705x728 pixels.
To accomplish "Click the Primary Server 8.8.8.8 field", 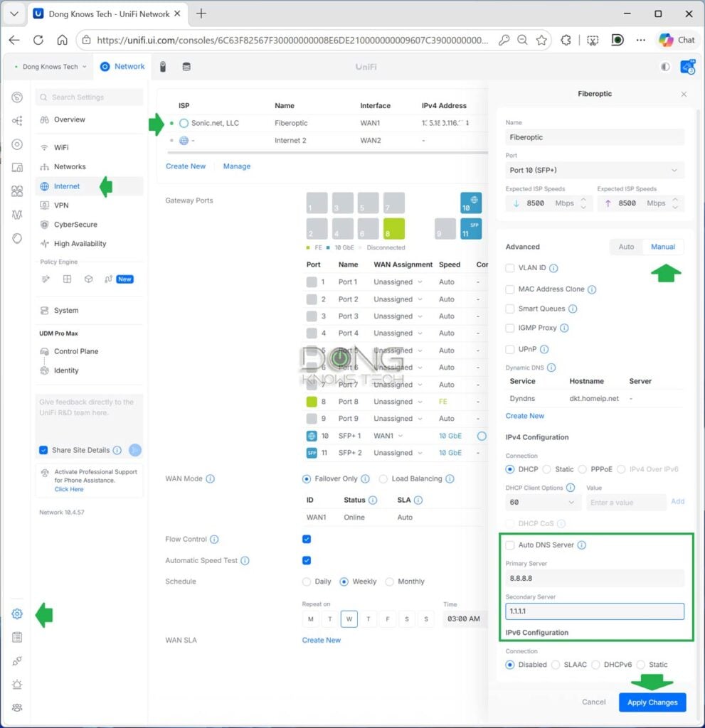I will (595, 579).
